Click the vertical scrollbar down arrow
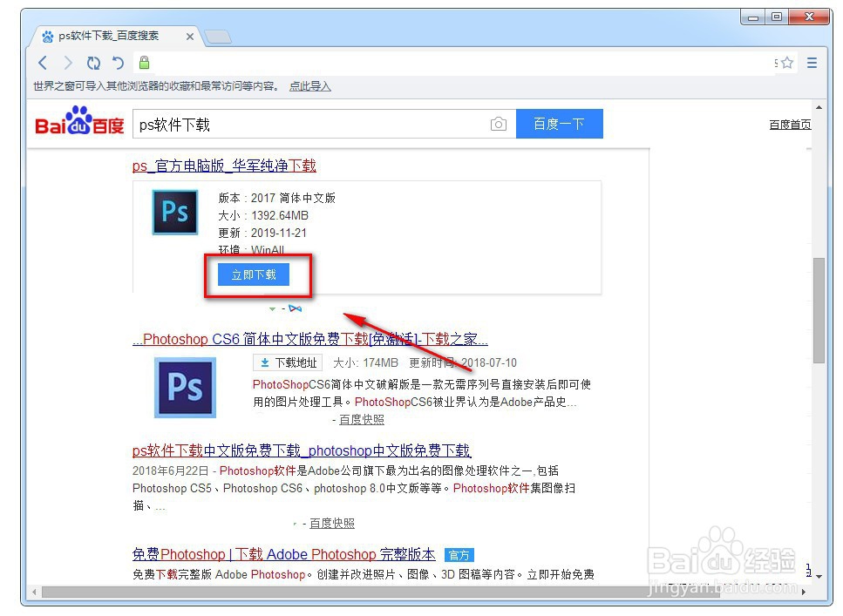 (819, 576)
